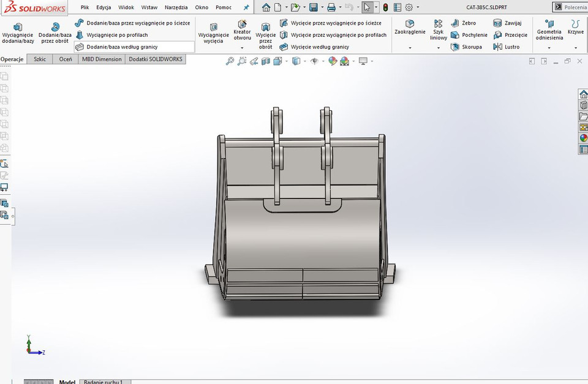Activate the Zoom to Area tool
The image size is (588, 384).
point(241,61)
